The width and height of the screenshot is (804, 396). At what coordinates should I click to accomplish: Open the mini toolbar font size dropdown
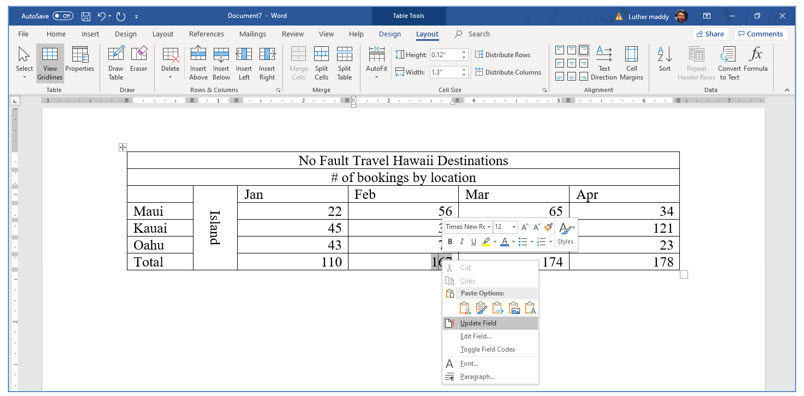[x=514, y=227]
